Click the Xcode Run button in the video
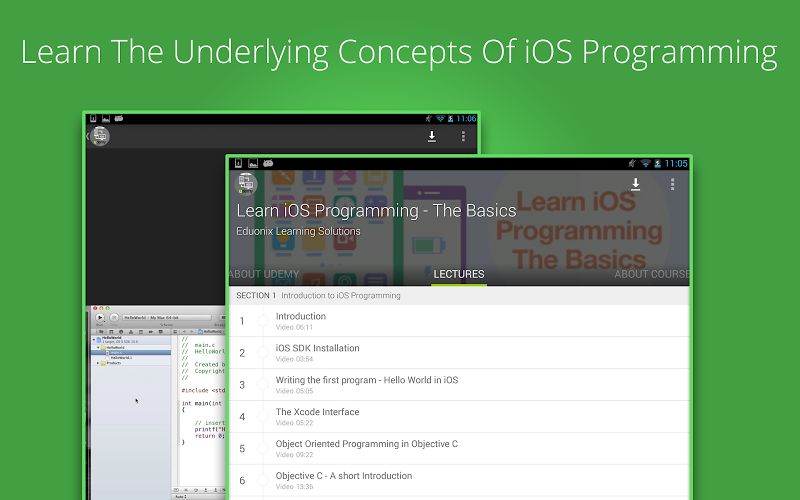This screenshot has width=800, height=500. (x=100, y=317)
